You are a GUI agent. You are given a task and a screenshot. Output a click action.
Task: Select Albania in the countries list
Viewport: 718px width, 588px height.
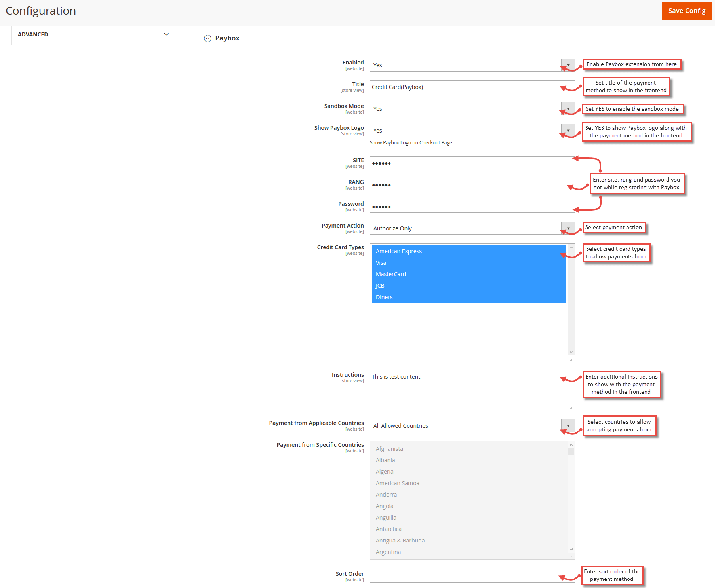click(469, 460)
